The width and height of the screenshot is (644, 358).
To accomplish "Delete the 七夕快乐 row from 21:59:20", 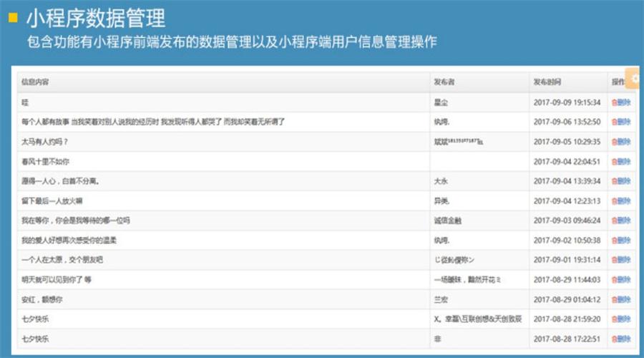I will click(621, 319).
